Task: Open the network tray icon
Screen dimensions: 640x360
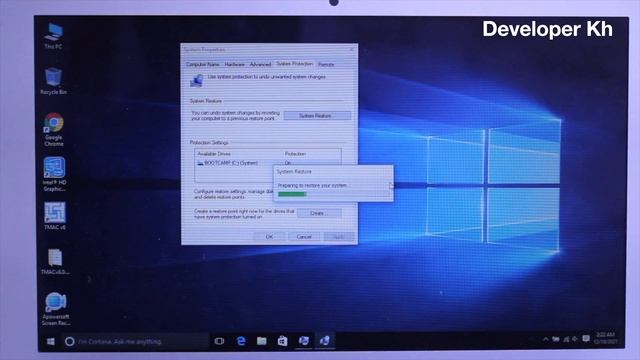Action: [x=566, y=339]
